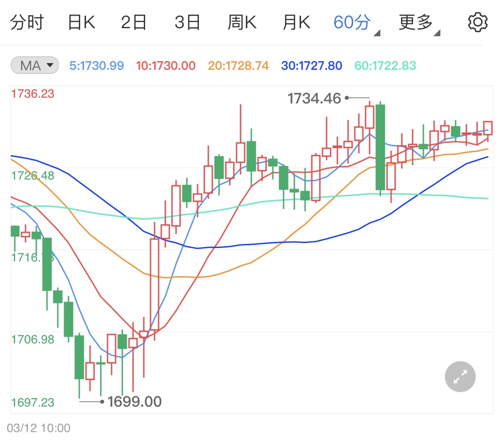Click the low price label 1699.00

[x=134, y=402]
